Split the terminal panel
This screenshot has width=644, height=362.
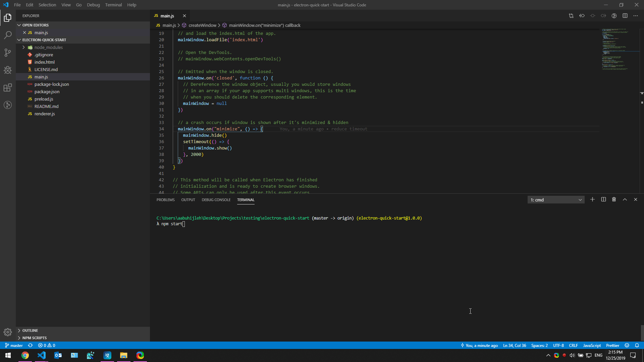pyautogui.click(x=603, y=199)
